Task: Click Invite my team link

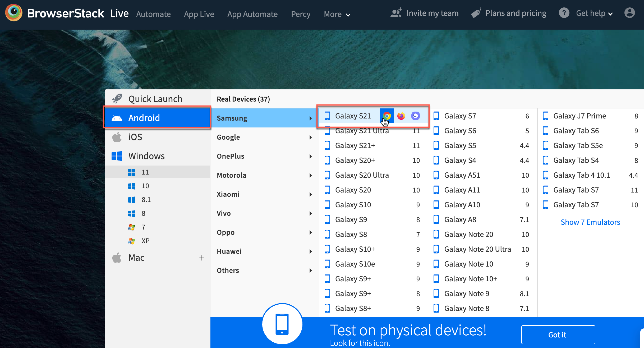Action: (x=433, y=13)
